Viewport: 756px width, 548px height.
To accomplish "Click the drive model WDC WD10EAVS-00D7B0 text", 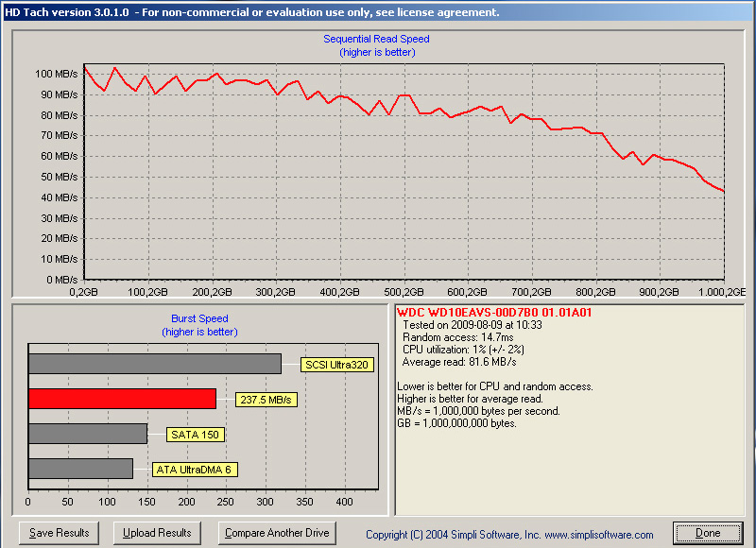I will (x=494, y=313).
